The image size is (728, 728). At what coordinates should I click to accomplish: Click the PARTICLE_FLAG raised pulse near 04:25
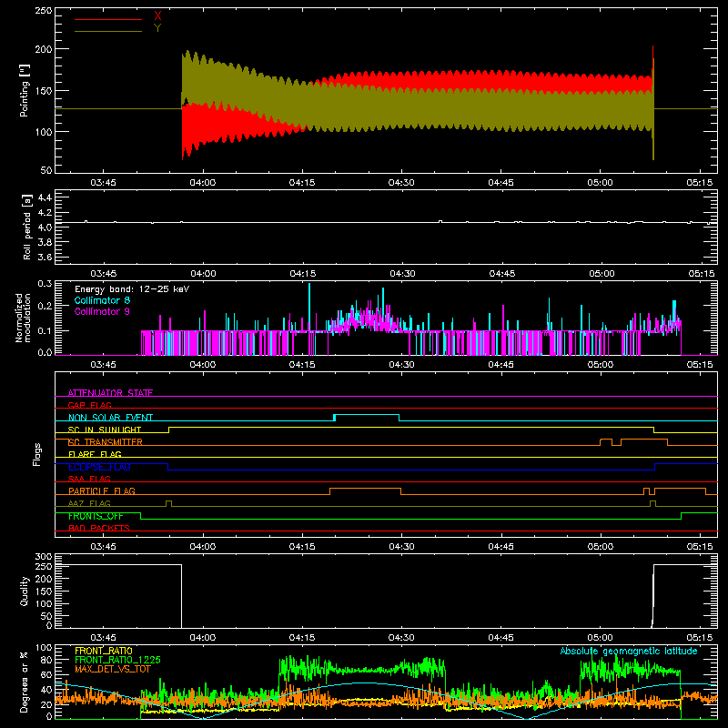(365, 489)
